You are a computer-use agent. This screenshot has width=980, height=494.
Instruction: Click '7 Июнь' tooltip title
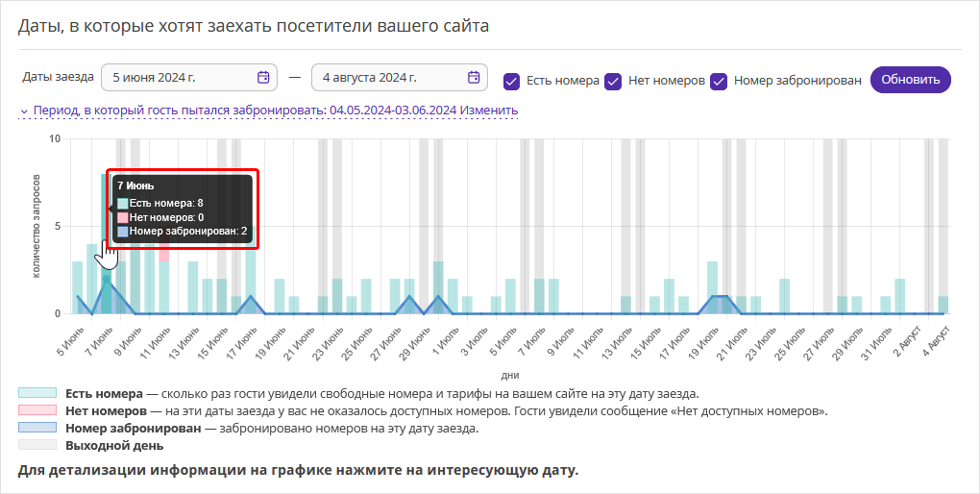coord(135,185)
